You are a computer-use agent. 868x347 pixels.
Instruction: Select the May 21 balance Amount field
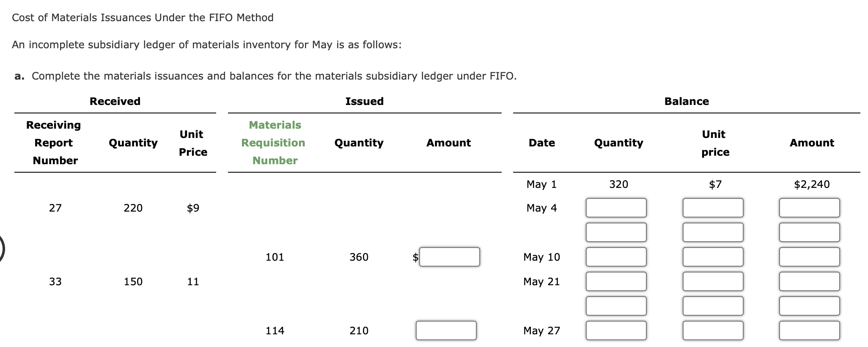point(809,281)
